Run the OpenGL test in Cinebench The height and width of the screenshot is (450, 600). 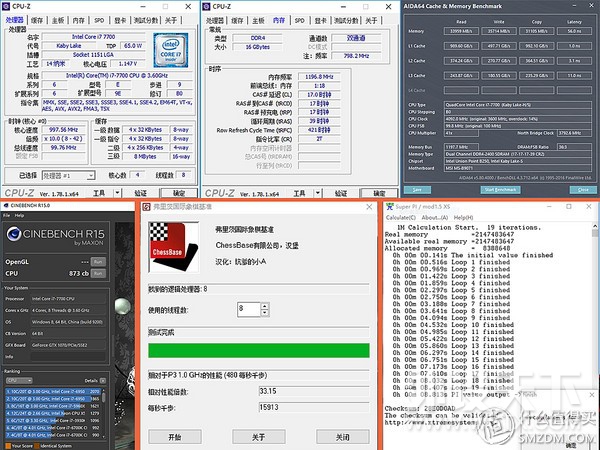pos(98,262)
